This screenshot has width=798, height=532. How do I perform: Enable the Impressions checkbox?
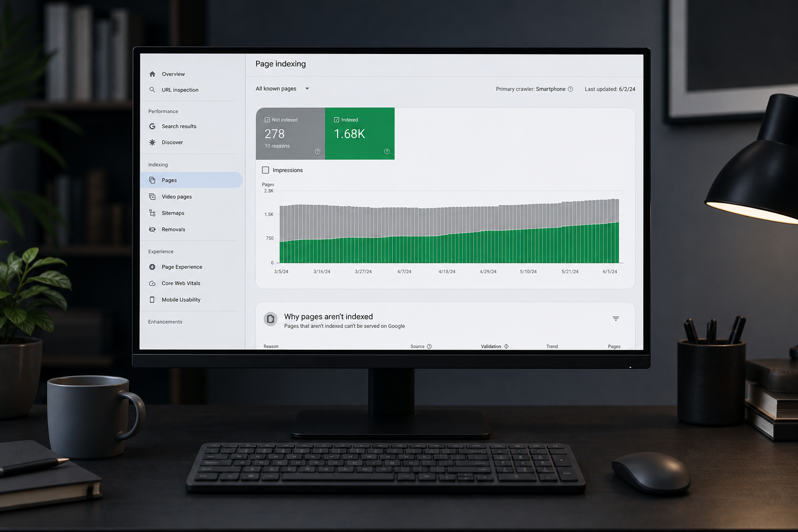pos(265,170)
